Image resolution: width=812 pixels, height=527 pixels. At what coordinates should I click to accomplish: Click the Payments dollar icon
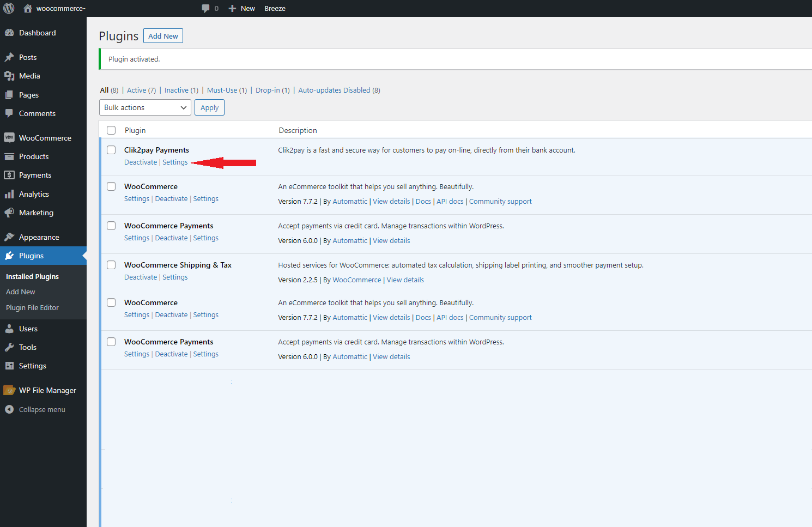coord(9,175)
